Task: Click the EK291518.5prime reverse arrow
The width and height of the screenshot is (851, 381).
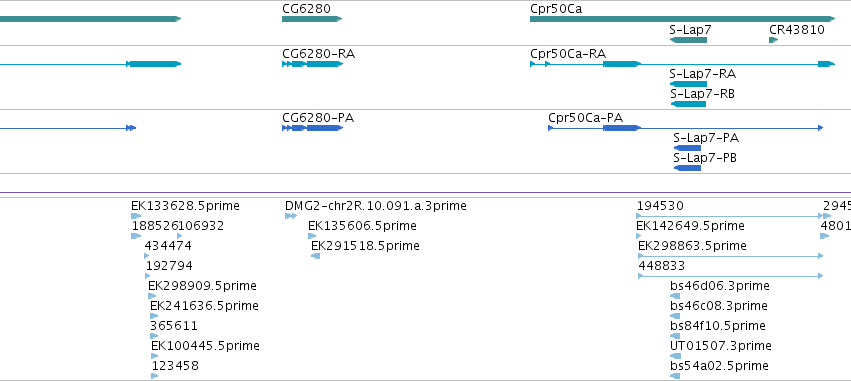Action: pyautogui.click(x=315, y=256)
